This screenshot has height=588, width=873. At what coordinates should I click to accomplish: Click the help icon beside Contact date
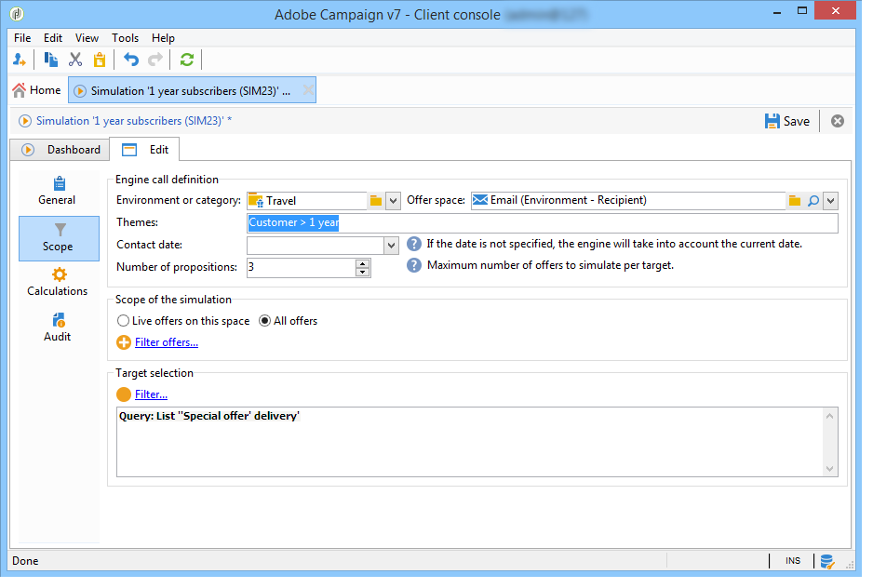(413, 244)
